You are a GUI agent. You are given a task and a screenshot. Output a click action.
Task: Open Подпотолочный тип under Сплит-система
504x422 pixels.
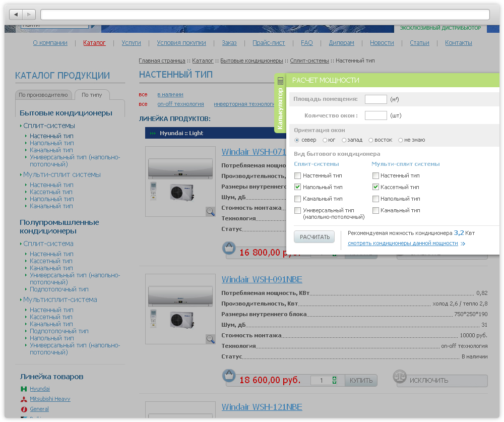[x=59, y=289]
